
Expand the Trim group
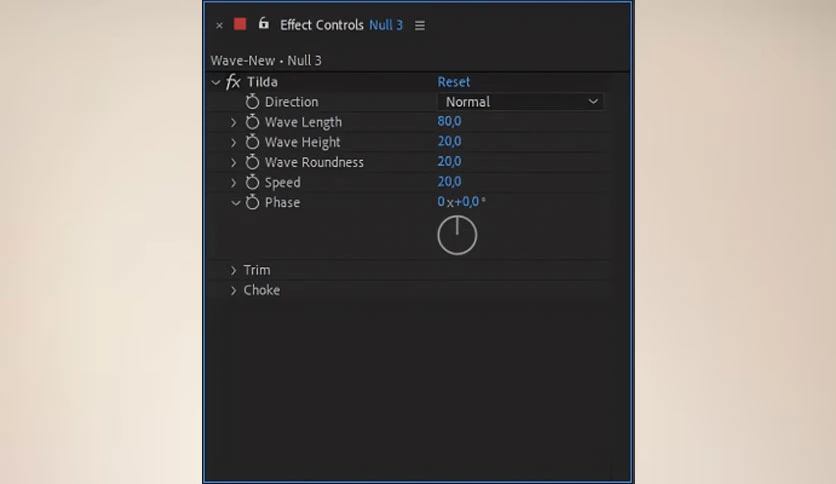234,271
